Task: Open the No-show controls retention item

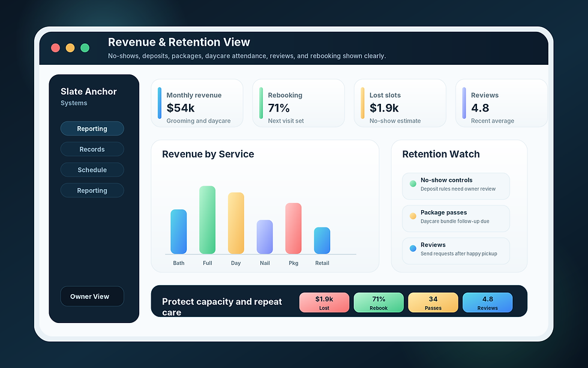Action: coord(455,186)
